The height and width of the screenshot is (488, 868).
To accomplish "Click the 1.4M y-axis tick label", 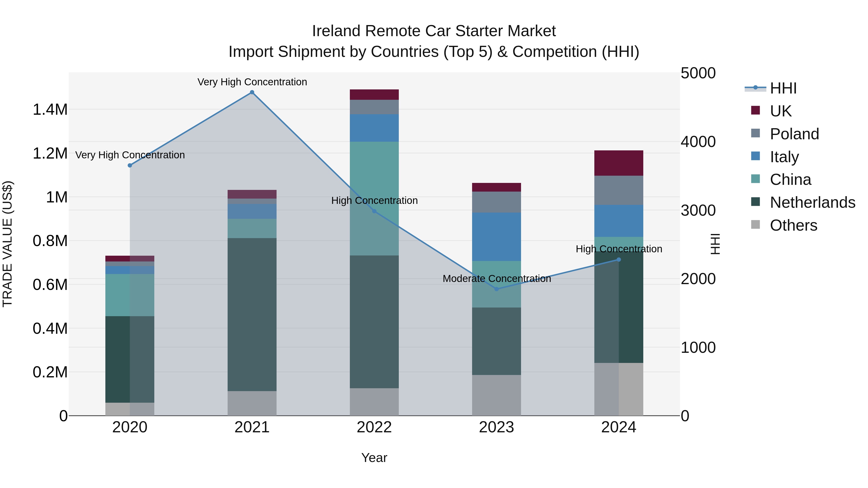I will 50,109.
